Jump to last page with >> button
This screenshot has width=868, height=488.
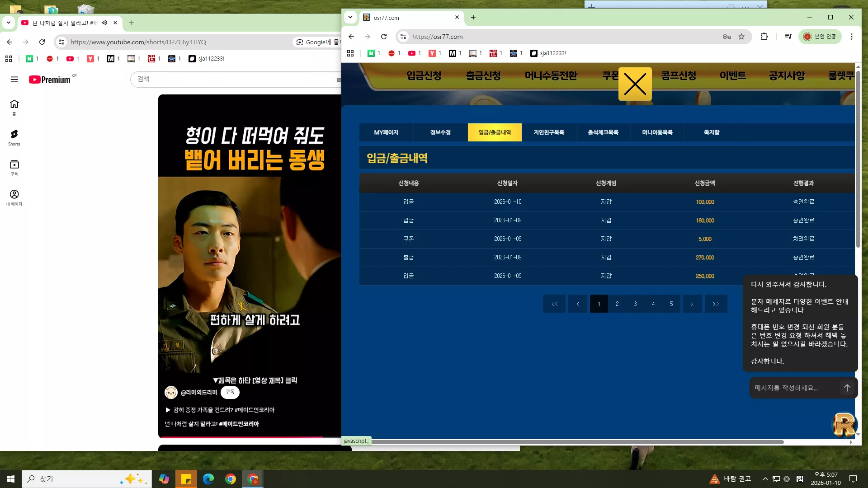pos(716,304)
